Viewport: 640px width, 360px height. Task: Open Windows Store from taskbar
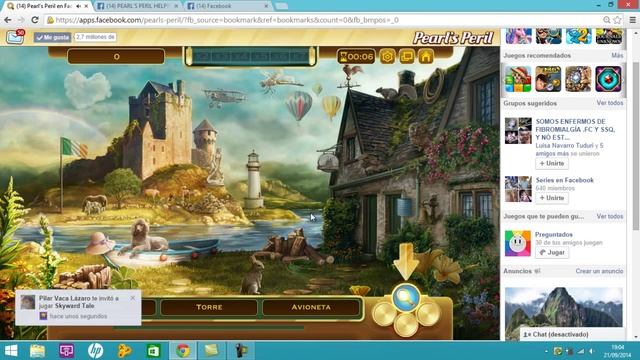[153, 351]
